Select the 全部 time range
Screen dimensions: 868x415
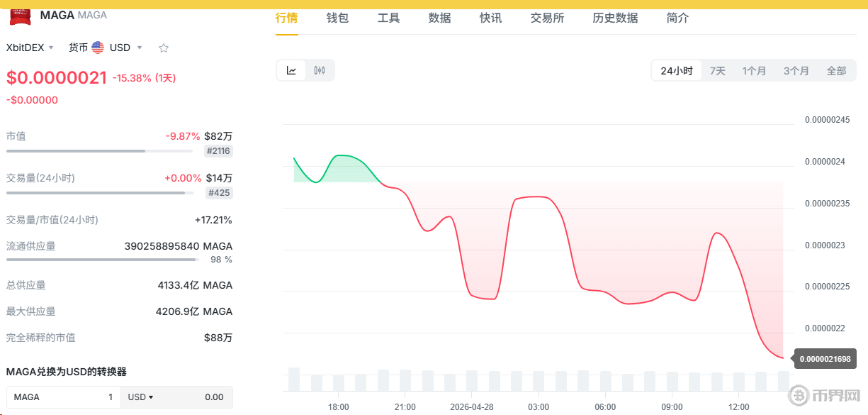click(836, 71)
